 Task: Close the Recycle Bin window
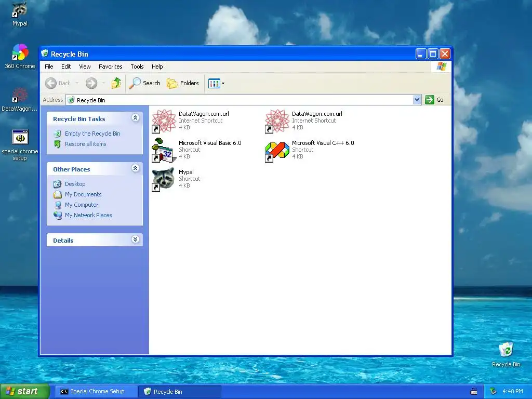coord(445,54)
